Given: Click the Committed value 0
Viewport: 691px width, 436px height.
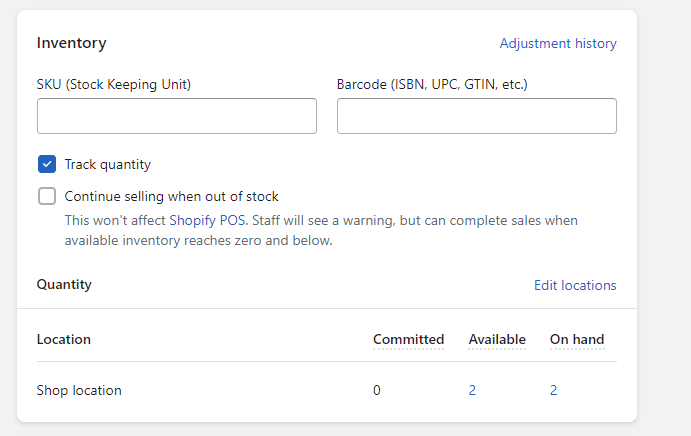Looking at the screenshot, I should point(377,390).
